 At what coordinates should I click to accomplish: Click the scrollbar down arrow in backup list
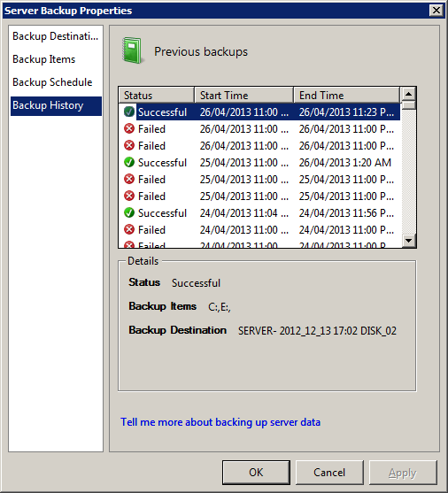pos(409,241)
